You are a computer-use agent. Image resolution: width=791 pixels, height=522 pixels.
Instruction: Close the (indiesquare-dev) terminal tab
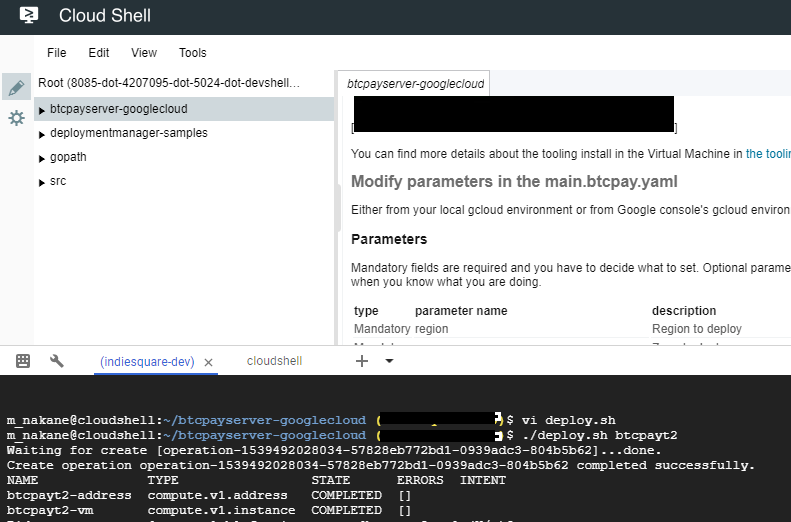point(208,362)
